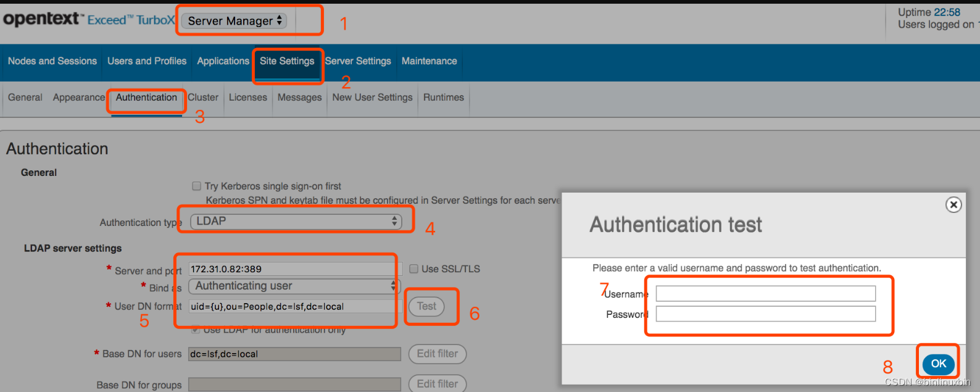Select the Authentication tab

pos(146,98)
